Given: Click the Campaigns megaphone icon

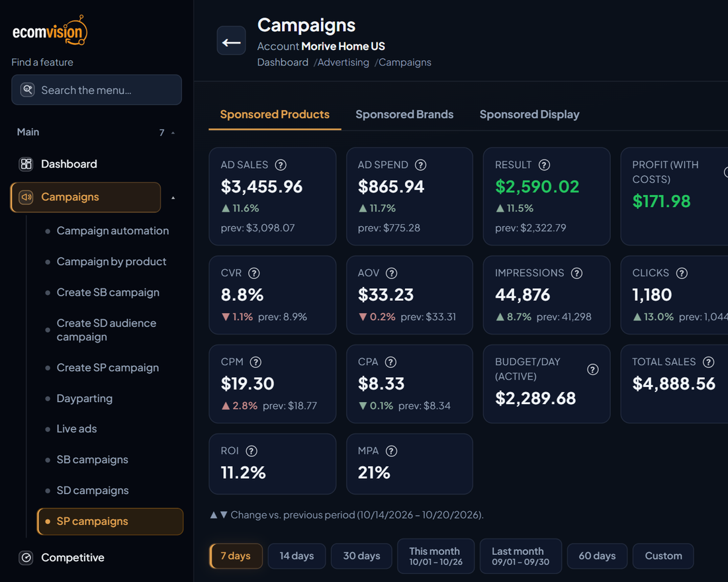Looking at the screenshot, I should 26,197.
